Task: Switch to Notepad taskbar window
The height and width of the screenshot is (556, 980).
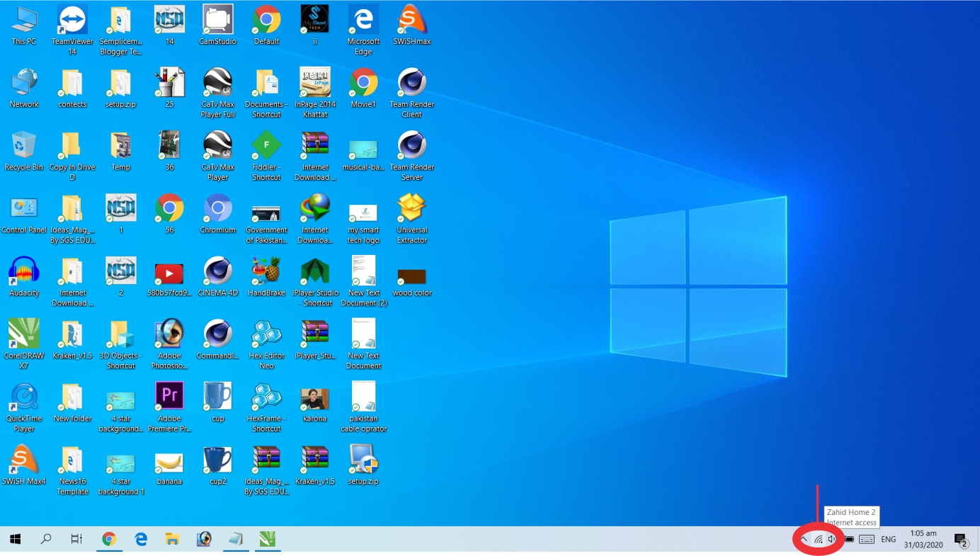Action: [x=235, y=539]
